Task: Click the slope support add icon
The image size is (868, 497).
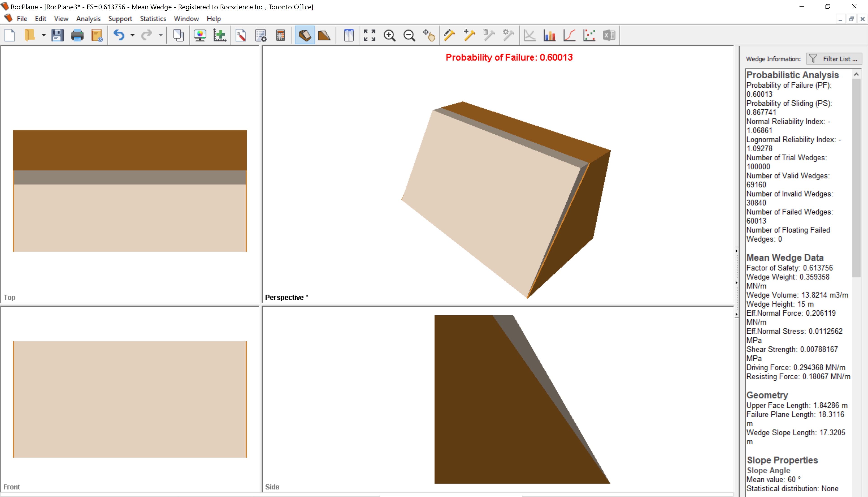Action: [x=470, y=35]
